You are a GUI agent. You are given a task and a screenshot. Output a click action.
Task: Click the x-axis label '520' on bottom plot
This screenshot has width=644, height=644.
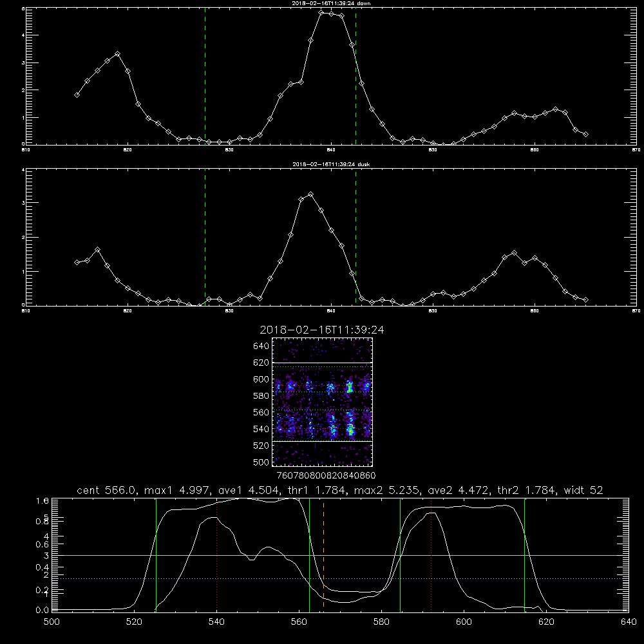click(134, 622)
